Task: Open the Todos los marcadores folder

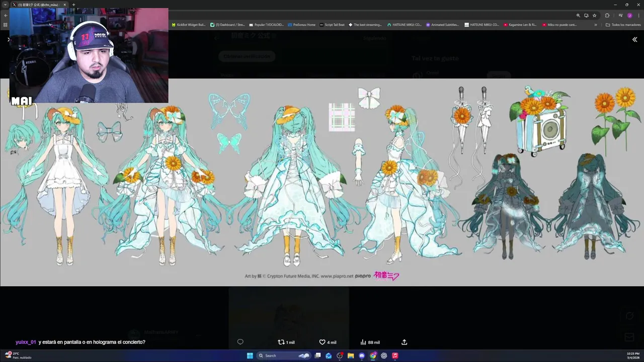Action: click(623, 25)
